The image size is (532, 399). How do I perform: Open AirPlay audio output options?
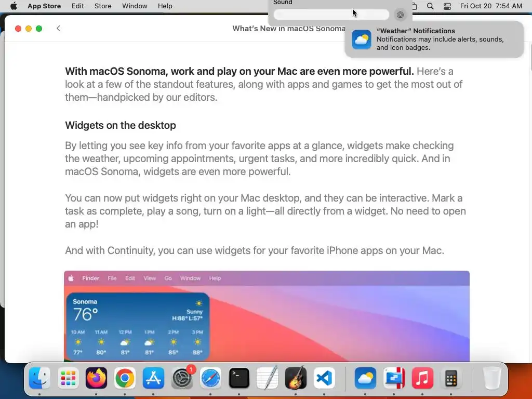(x=401, y=15)
